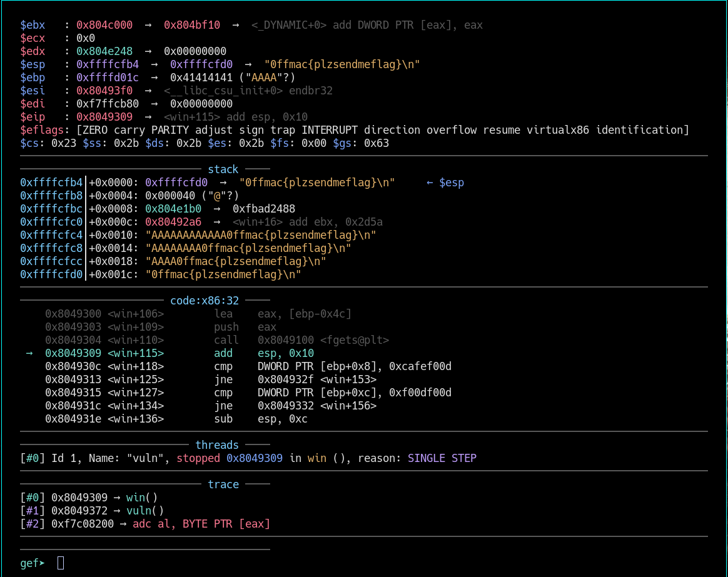Select the 0x41414141 value for $ebp

(201, 78)
